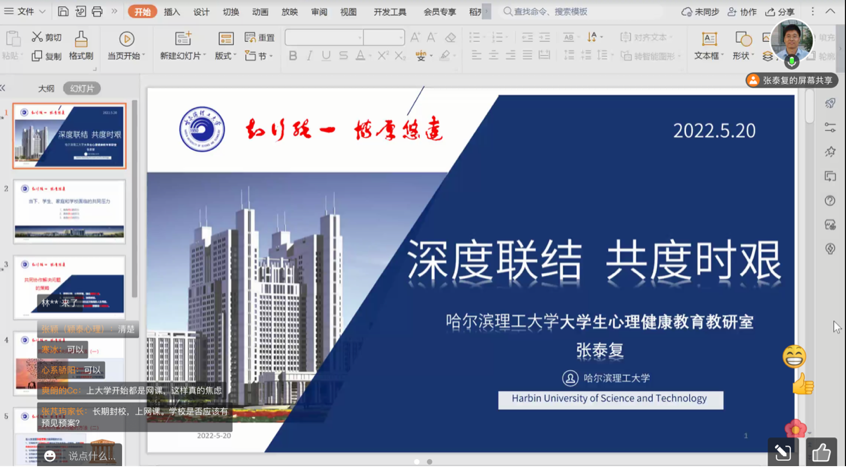Click the fullscreen toggle icon at bottom right
Viewport: 846px width, 467px height.
(x=783, y=454)
